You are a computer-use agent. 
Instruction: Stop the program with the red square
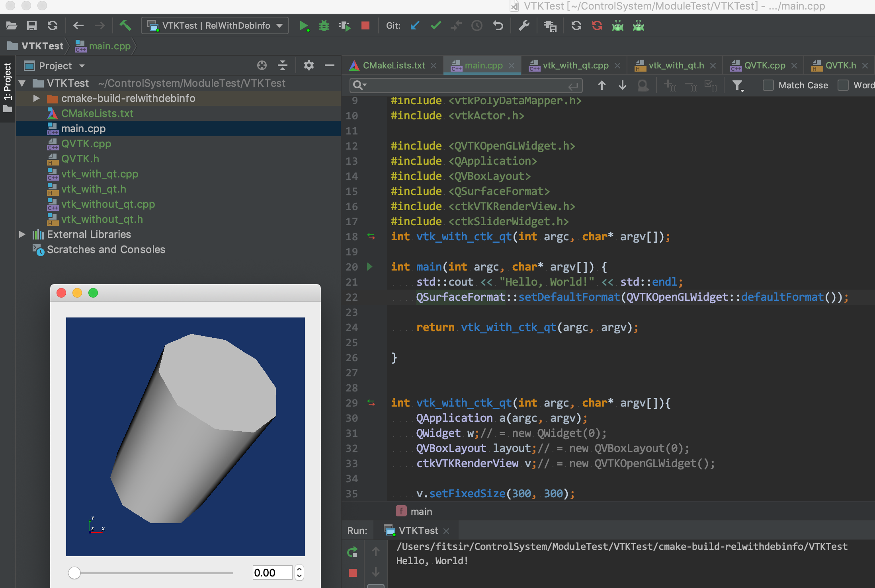point(365,26)
